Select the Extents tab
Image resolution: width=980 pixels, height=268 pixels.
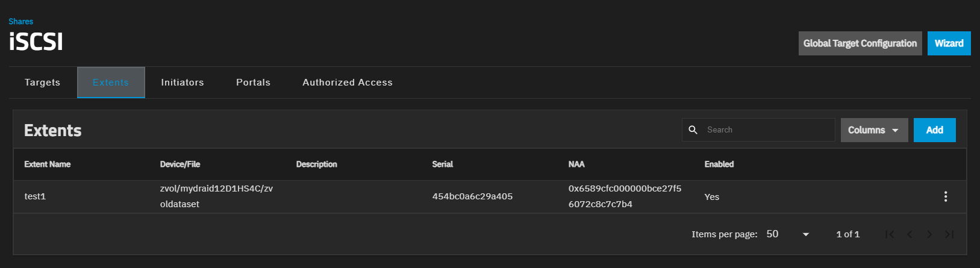111,83
